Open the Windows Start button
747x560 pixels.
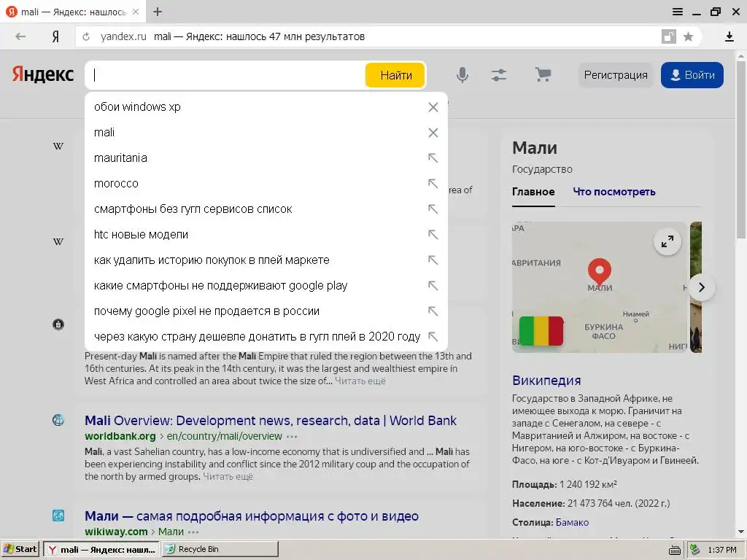click(20, 549)
